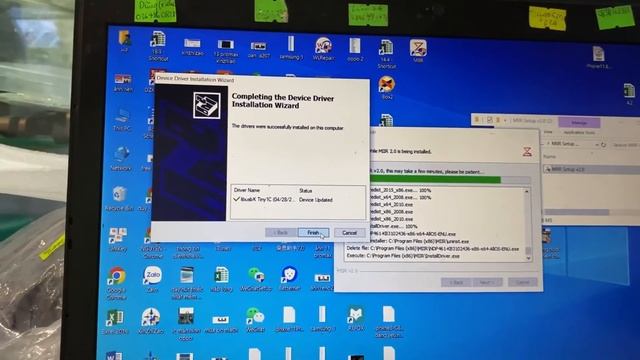The height and width of the screenshot is (360, 640).
Task: Open the WeChat desktop shortcut
Action: [x=256, y=319]
